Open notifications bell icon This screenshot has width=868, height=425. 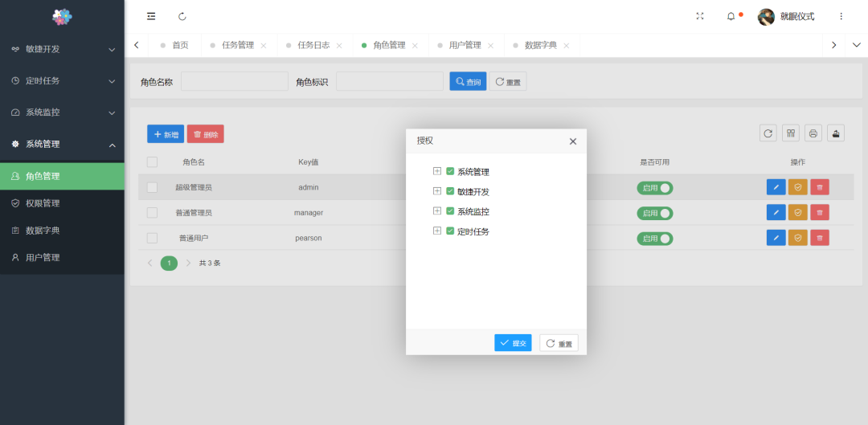click(x=731, y=17)
